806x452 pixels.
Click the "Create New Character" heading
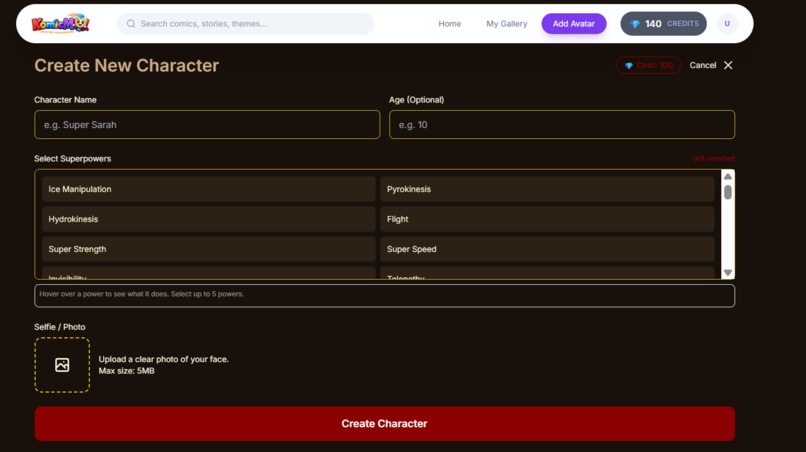[126, 65]
